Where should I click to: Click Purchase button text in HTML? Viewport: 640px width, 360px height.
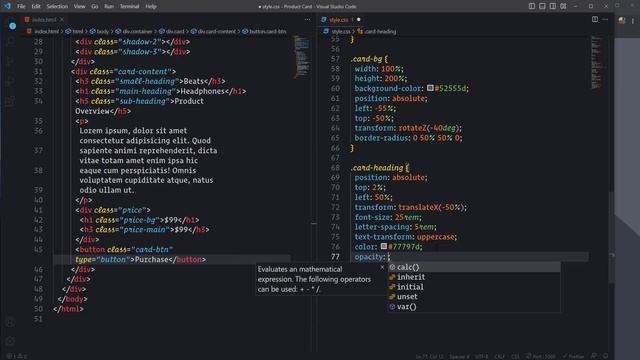[151, 260]
